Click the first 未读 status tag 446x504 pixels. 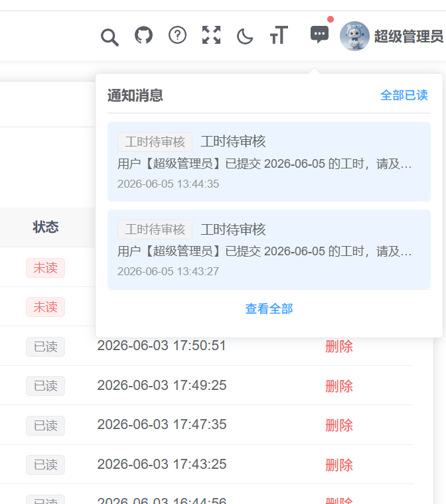click(45, 268)
